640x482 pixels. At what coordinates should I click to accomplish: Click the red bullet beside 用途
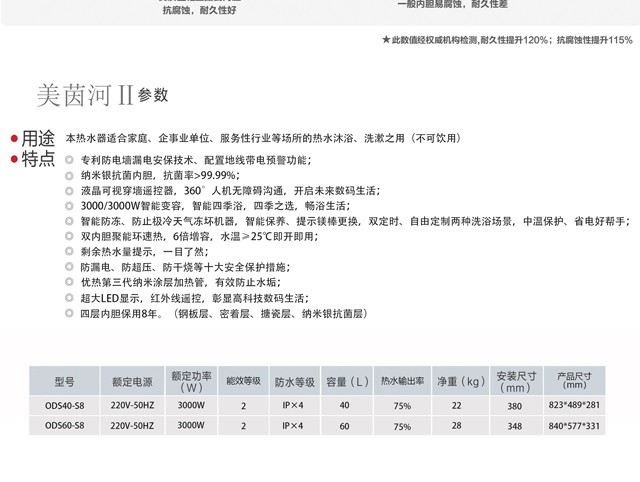pos(14,139)
